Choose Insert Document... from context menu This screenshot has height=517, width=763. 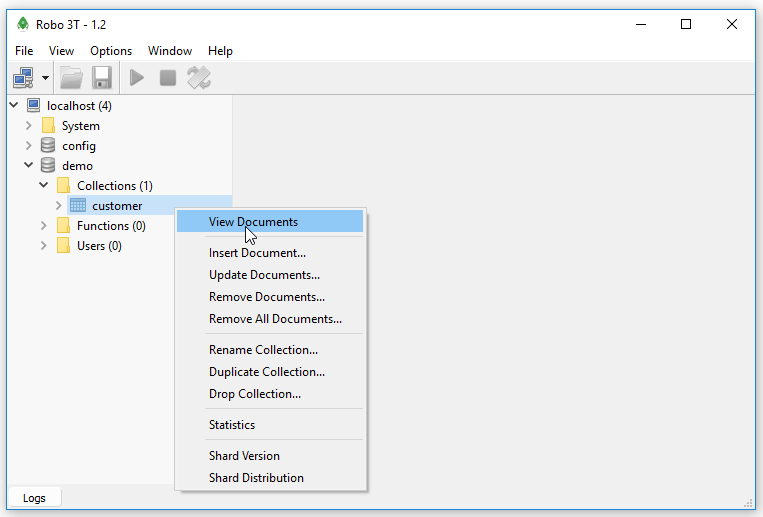(270, 253)
